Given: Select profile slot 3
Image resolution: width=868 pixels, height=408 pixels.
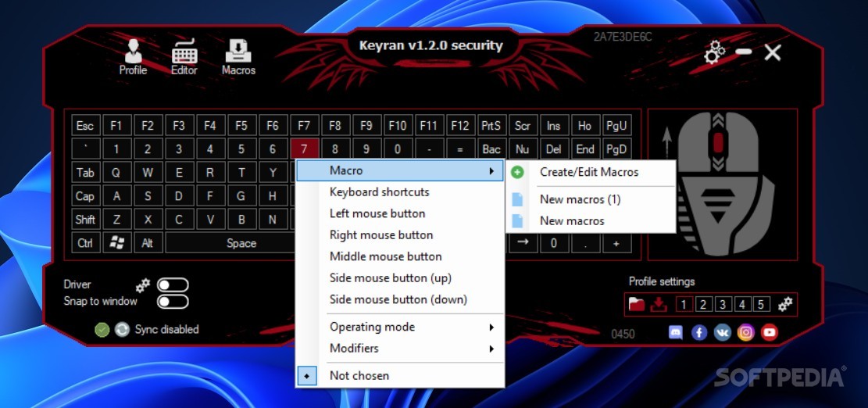Looking at the screenshot, I should click(x=723, y=305).
